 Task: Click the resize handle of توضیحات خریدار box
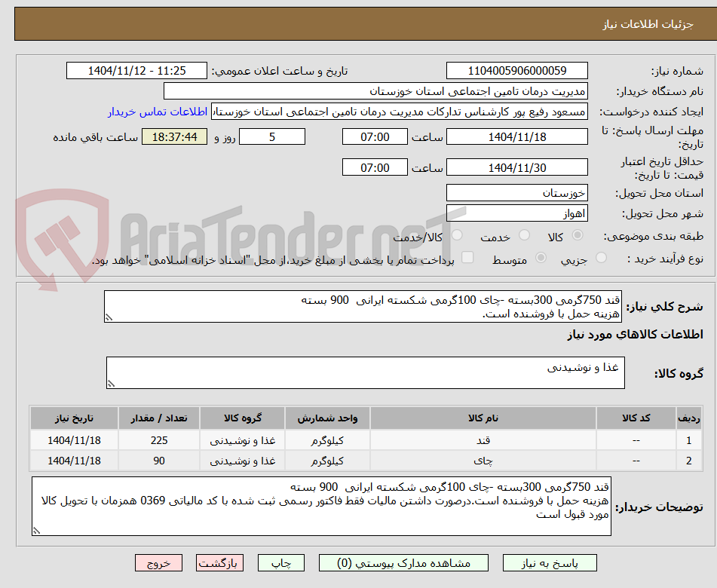(x=36, y=531)
